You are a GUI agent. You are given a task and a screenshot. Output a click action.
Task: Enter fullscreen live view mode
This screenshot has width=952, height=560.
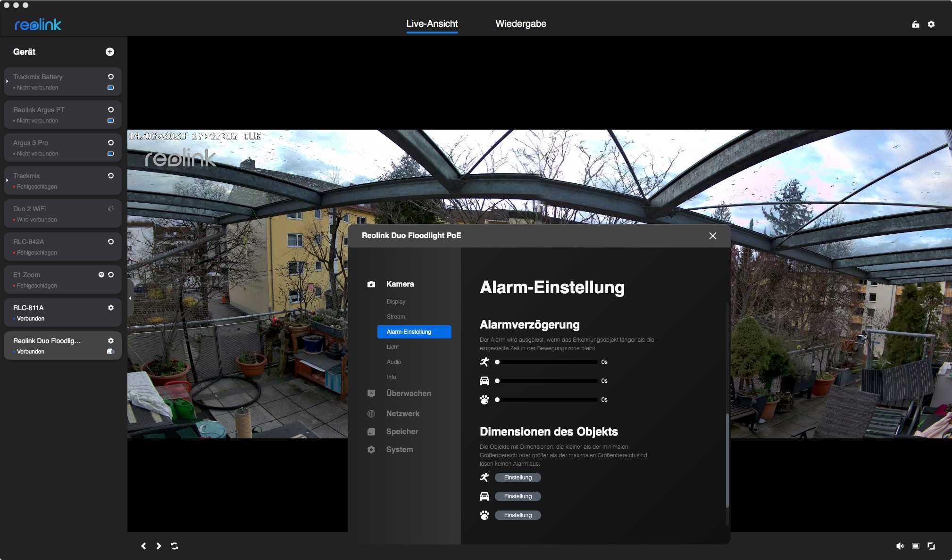click(931, 546)
